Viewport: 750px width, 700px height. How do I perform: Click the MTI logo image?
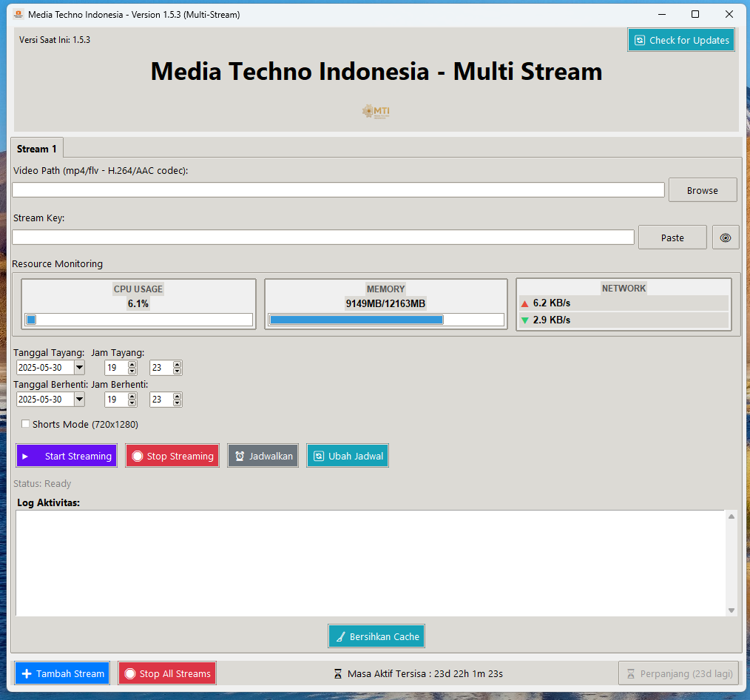click(x=376, y=112)
